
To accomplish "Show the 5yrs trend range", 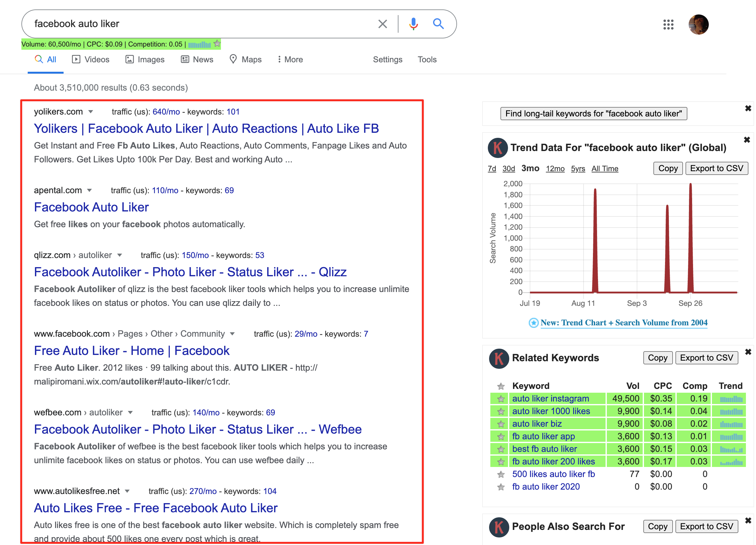I will coord(578,169).
